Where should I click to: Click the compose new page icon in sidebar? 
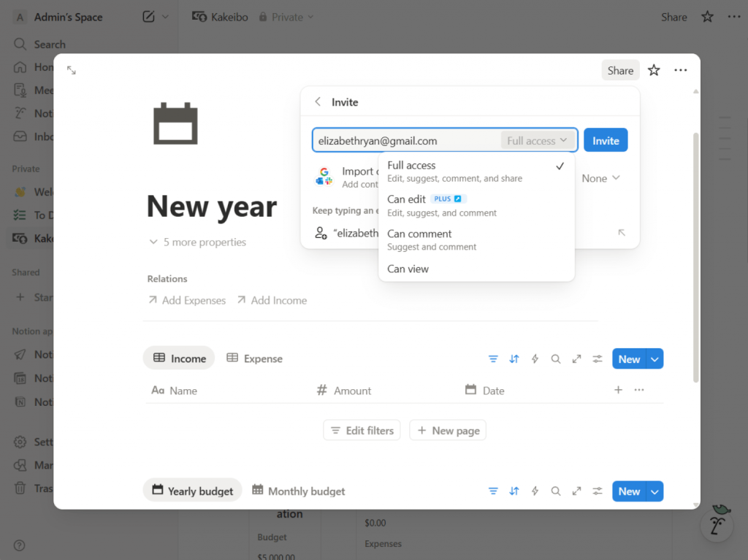[x=149, y=17]
